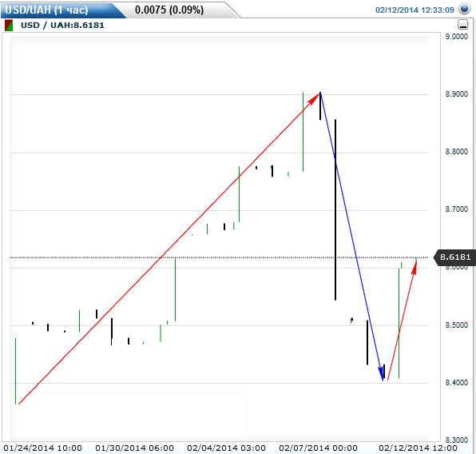Click the 8.7000 y-axis label

coord(456,209)
